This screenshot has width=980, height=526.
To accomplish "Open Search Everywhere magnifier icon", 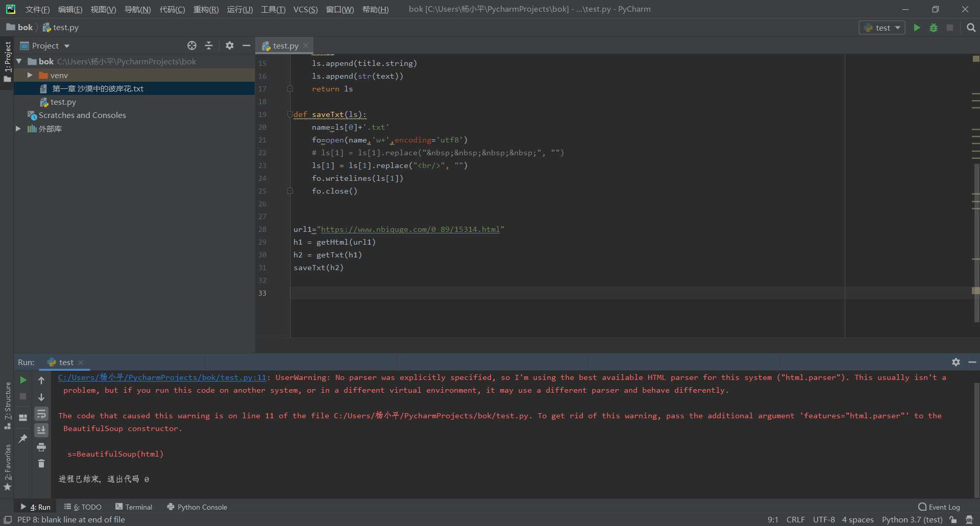I will click(x=971, y=28).
